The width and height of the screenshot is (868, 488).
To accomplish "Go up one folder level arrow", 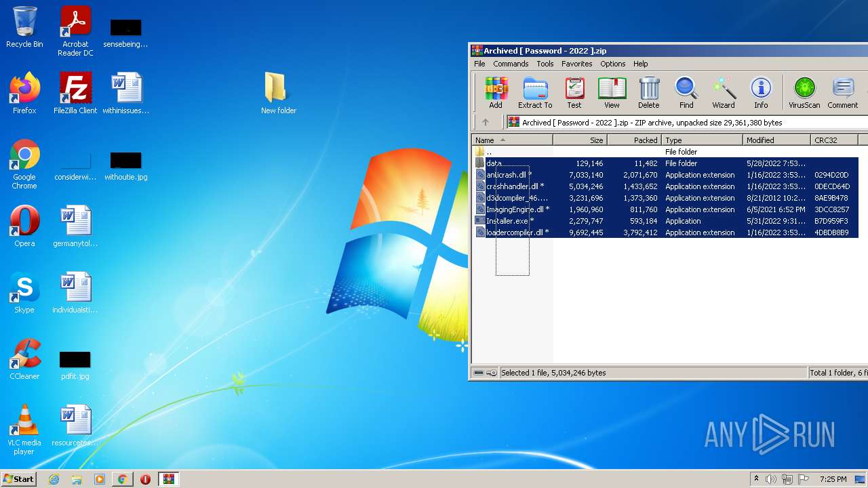I will click(486, 123).
